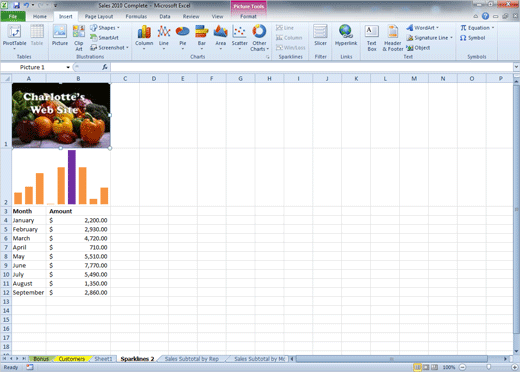
Task: Click the Picture insert icon
Action: click(x=60, y=35)
